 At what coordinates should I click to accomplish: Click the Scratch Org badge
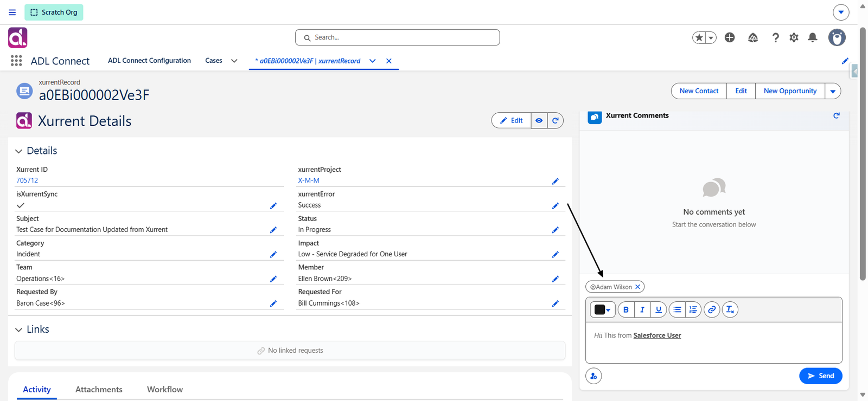54,12
